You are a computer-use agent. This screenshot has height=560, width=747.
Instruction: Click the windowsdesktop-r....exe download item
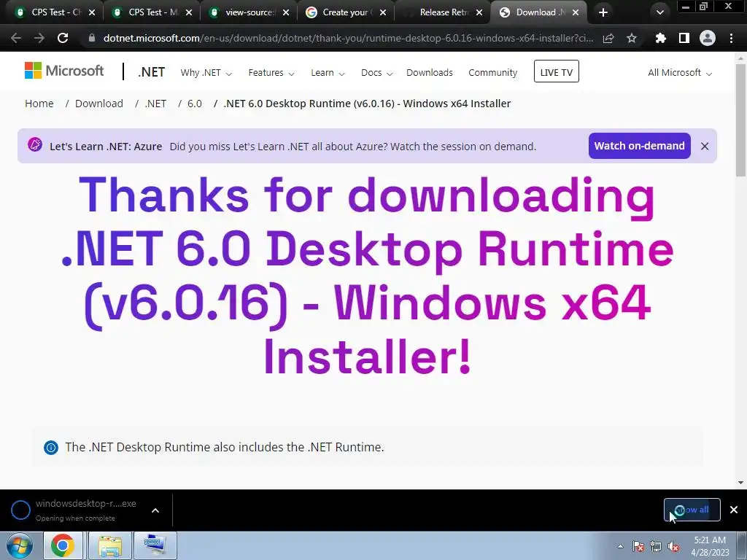pyautogui.click(x=86, y=510)
